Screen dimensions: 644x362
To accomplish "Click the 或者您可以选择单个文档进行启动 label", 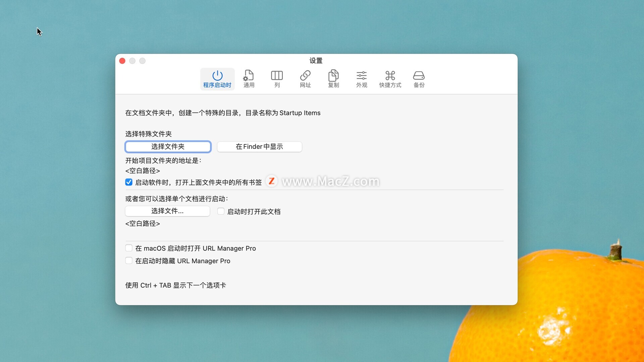I will [177, 199].
